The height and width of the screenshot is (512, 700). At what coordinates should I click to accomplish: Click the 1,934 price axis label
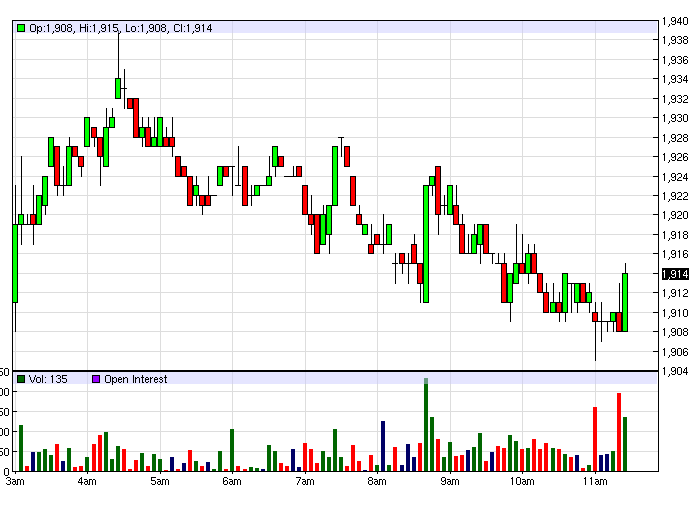pyautogui.click(x=675, y=79)
